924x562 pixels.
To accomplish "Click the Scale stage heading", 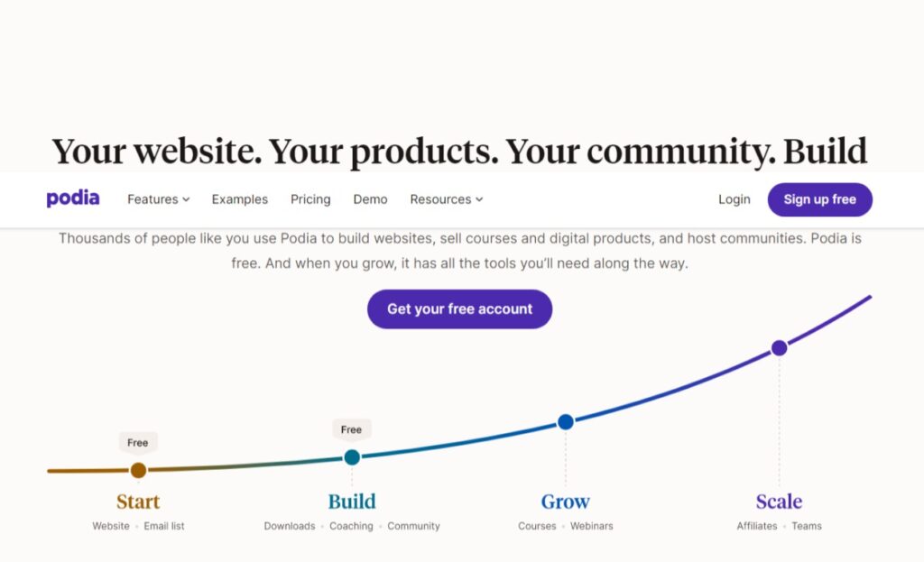I will (779, 502).
